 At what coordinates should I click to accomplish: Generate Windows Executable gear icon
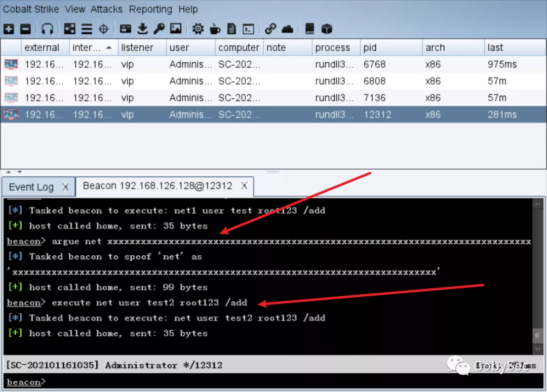point(198,29)
